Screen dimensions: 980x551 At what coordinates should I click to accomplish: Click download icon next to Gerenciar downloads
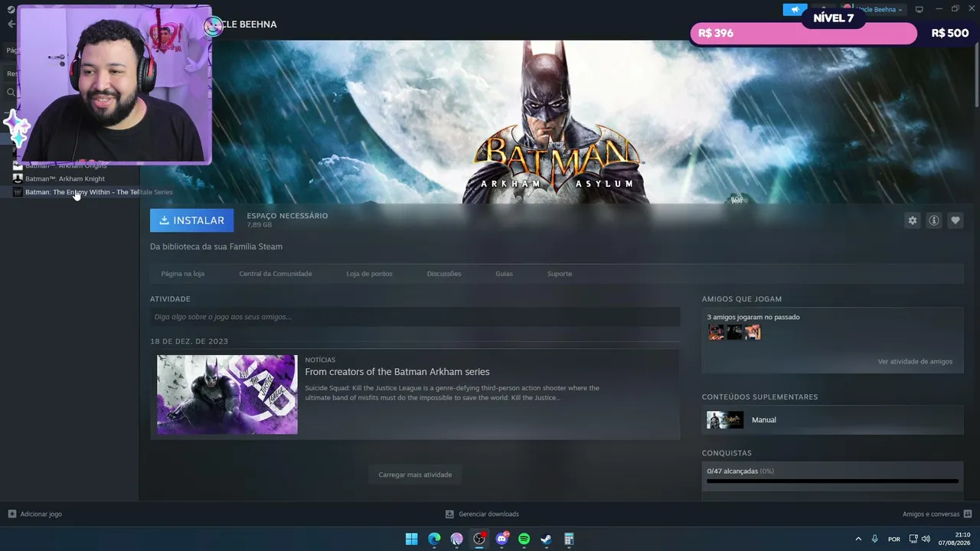pos(449,514)
